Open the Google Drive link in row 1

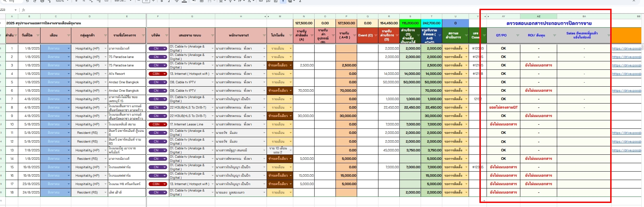pos(626,49)
